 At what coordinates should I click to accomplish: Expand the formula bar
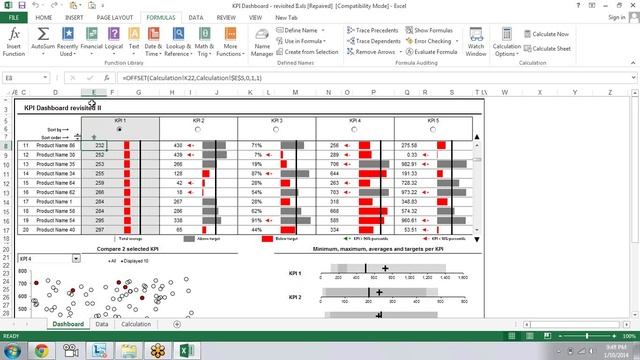633,78
